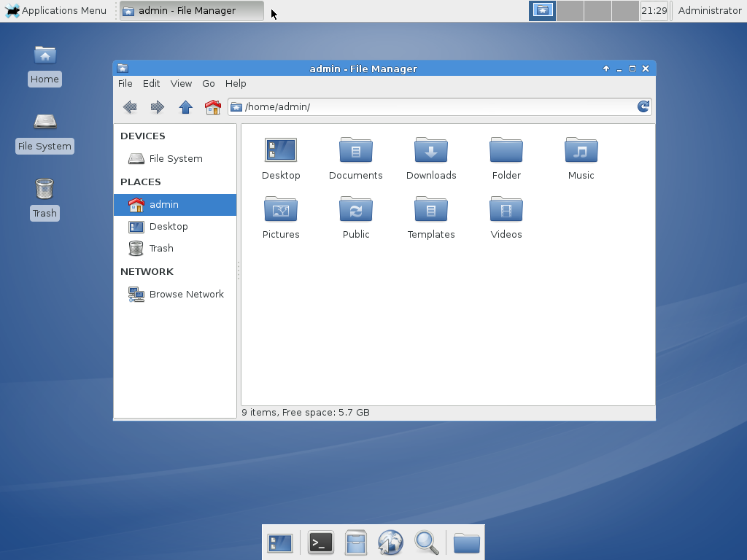Open the file manager drawer icon in dock
The height and width of the screenshot is (560, 747).
[x=355, y=542]
